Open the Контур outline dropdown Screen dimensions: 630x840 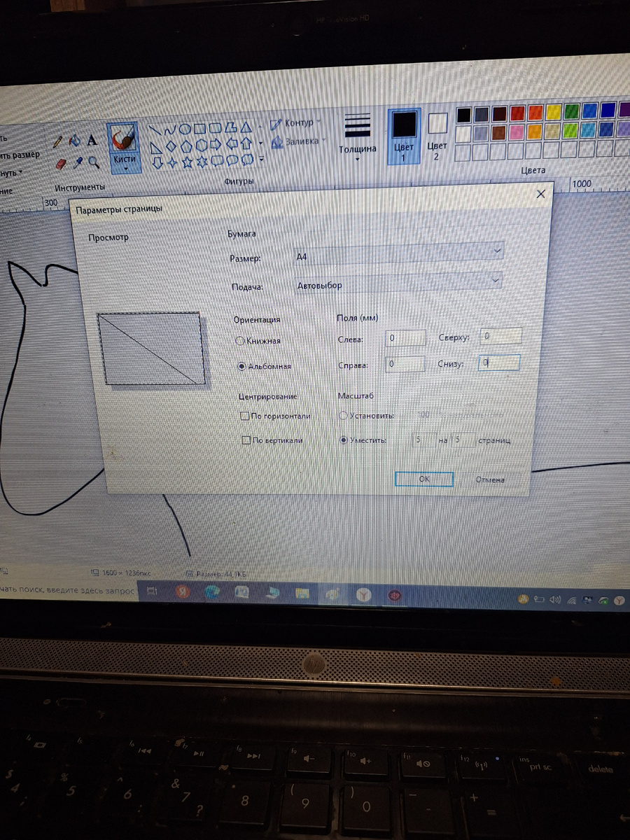[x=295, y=123]
